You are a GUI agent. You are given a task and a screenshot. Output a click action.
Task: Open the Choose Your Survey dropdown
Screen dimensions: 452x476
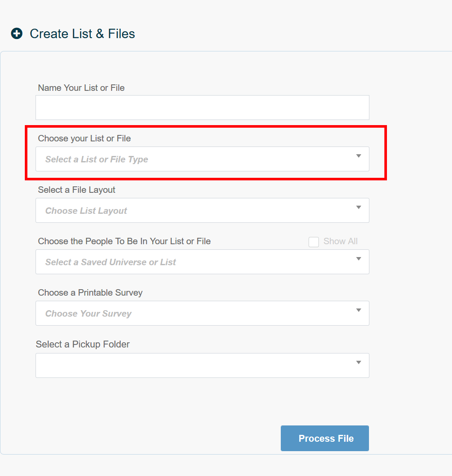coord(193,313)
